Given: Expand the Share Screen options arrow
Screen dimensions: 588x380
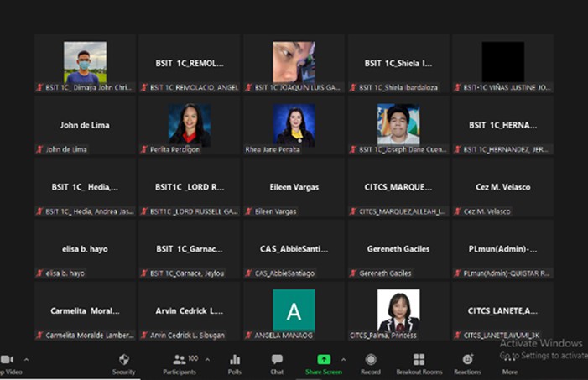Looking at the screenshot, I should 343,359.
